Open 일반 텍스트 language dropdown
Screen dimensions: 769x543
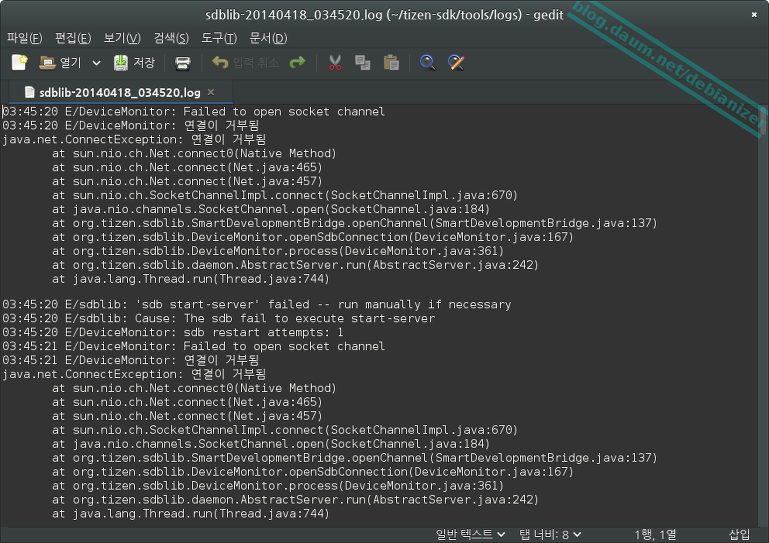[470, 534]
